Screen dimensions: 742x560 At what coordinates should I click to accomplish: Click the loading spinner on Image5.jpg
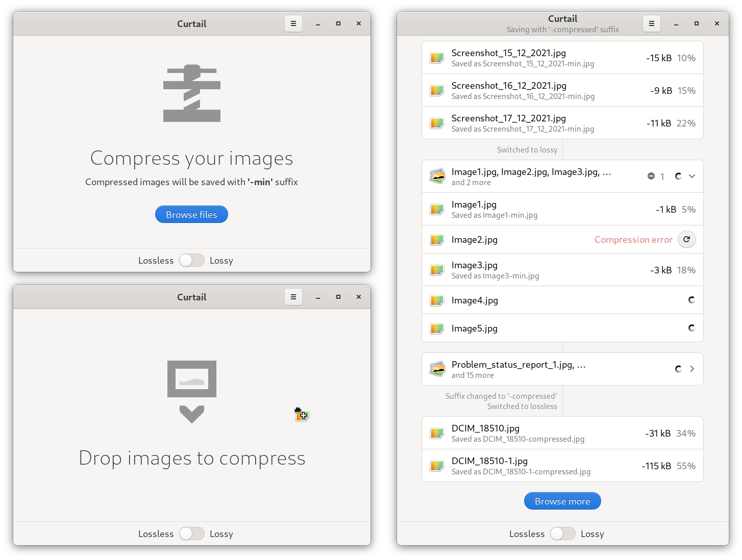pyautogui.click(x=691, y=328)
